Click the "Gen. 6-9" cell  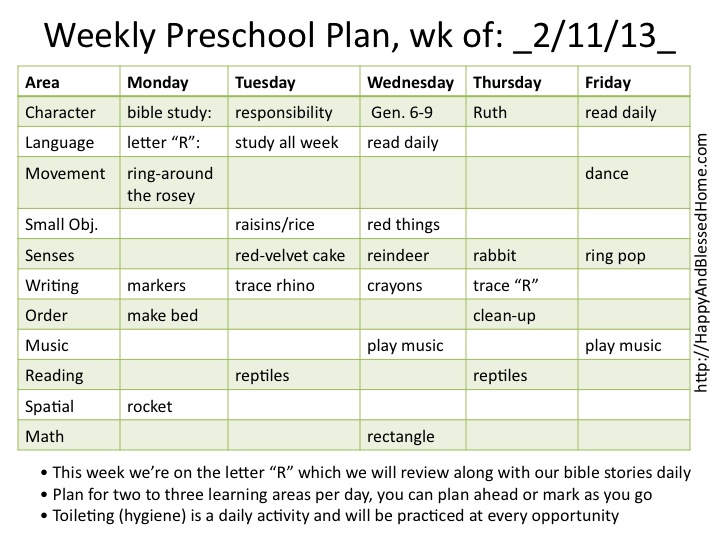point(403,112)
